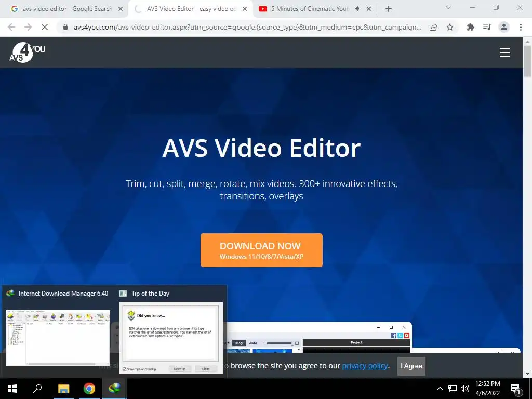Bookmark this page with the star icon
The height and width of the screenshot is (399, 532).
450,27
